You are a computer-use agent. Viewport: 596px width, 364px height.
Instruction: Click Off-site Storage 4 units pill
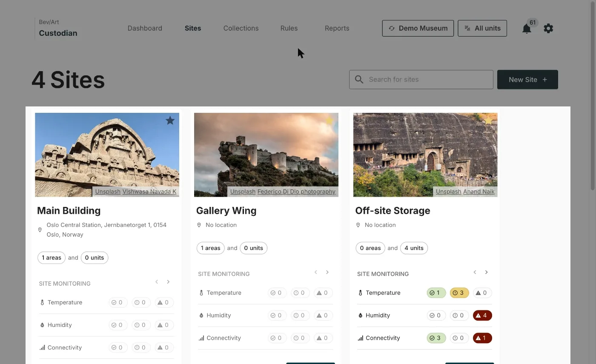(x=414, y=248)
